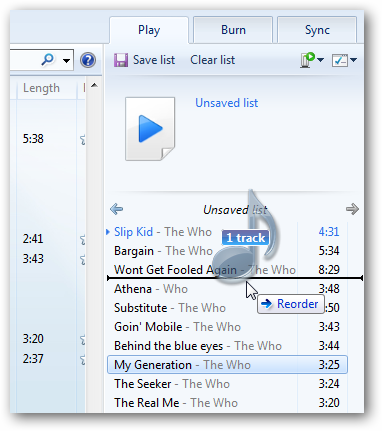Open the play to device dropdown arrow
The width and height of the screenshot is (382, 431).
point(320,60)
